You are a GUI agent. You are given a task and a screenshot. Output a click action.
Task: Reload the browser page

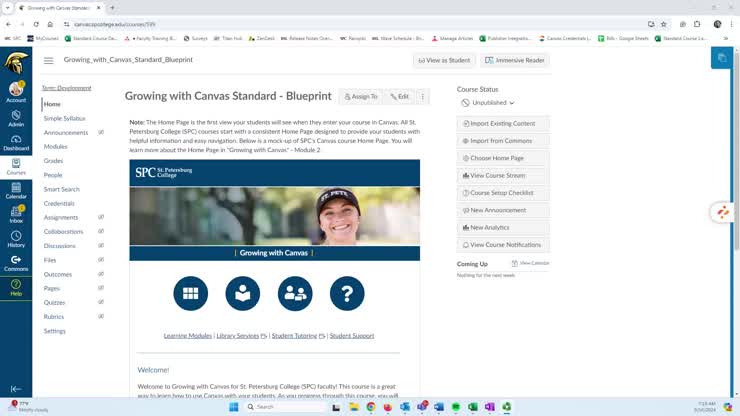[x=36, y=24]
